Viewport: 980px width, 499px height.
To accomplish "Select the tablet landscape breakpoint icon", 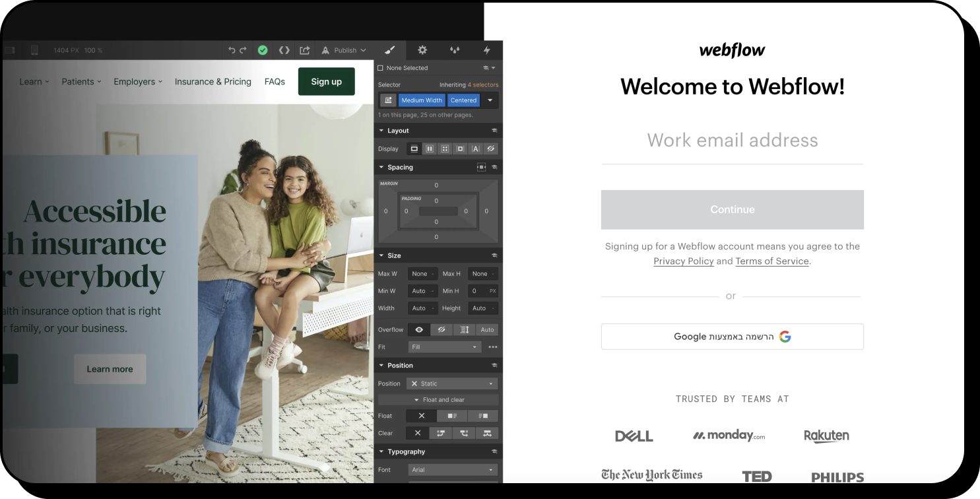I will pos(9,50).
